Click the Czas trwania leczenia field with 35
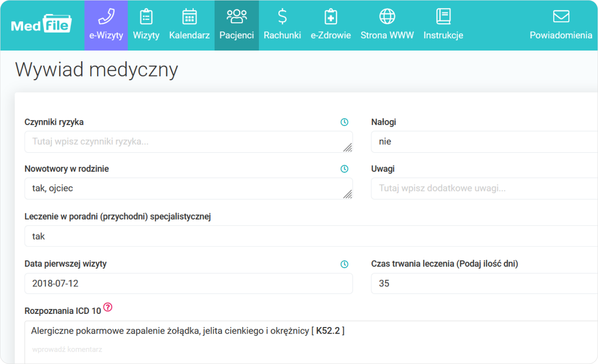598x364 pixels. (x=484, y=283)
